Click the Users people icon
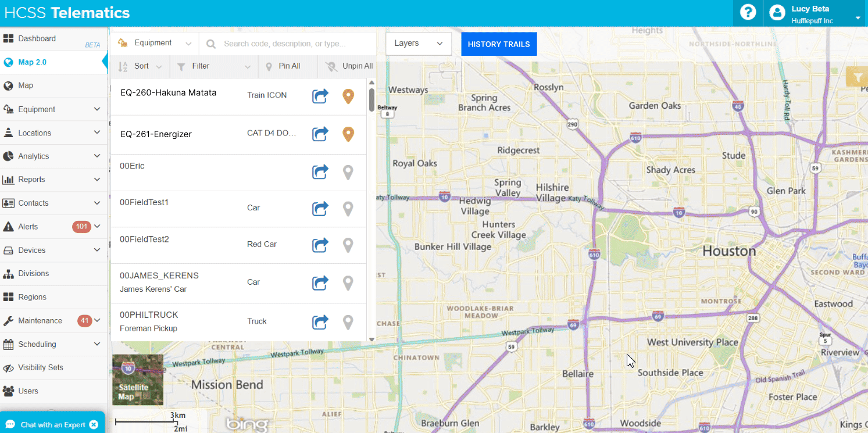Screen dimensions: 868x433 tap(8, 391)
